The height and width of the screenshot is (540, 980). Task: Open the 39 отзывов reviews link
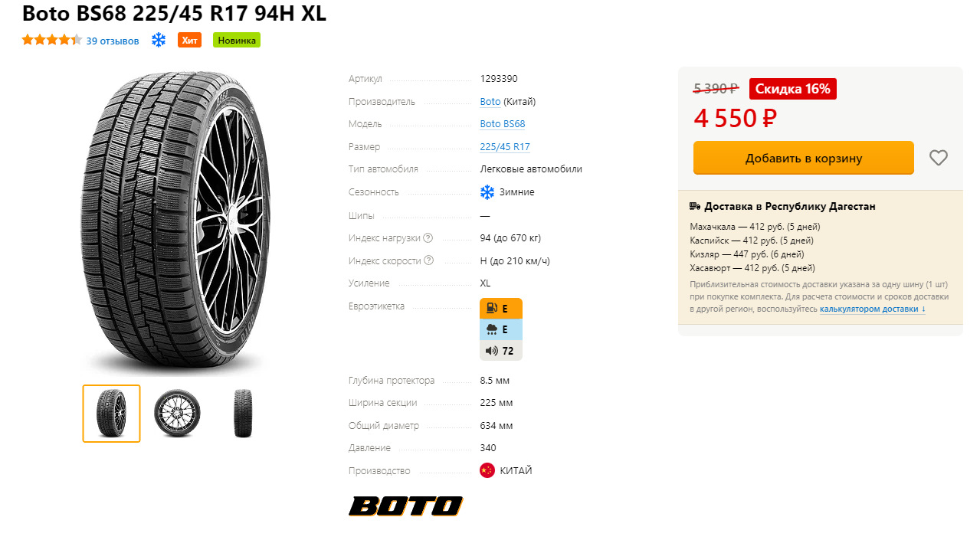(113, 41)
